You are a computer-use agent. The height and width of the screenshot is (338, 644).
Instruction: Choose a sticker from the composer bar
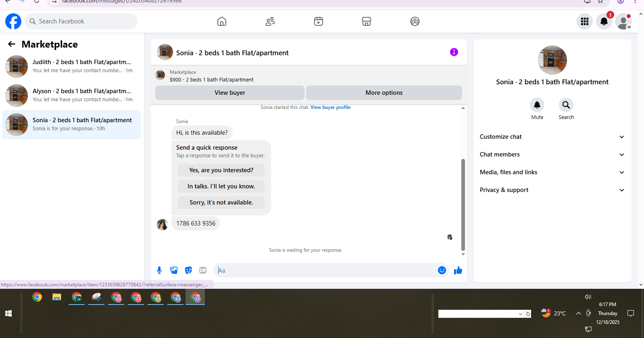click(x=188, y=270)
